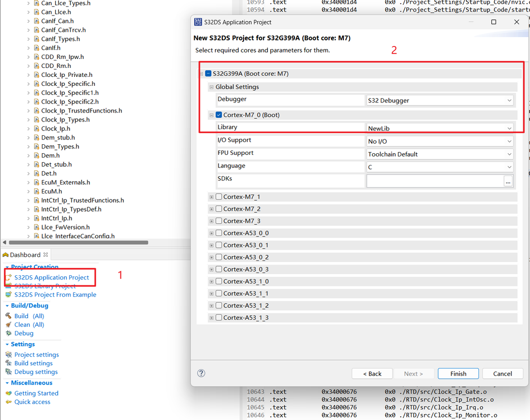Select EcuM_Externals.h in the tree
The image size is (530, 420).
click(x=66, y=182)
